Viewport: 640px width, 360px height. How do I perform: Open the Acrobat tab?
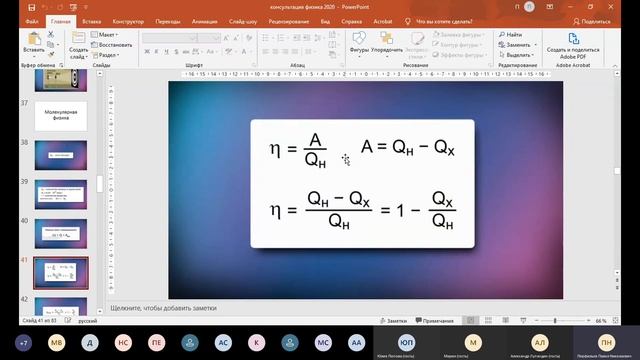coord(382,22)
